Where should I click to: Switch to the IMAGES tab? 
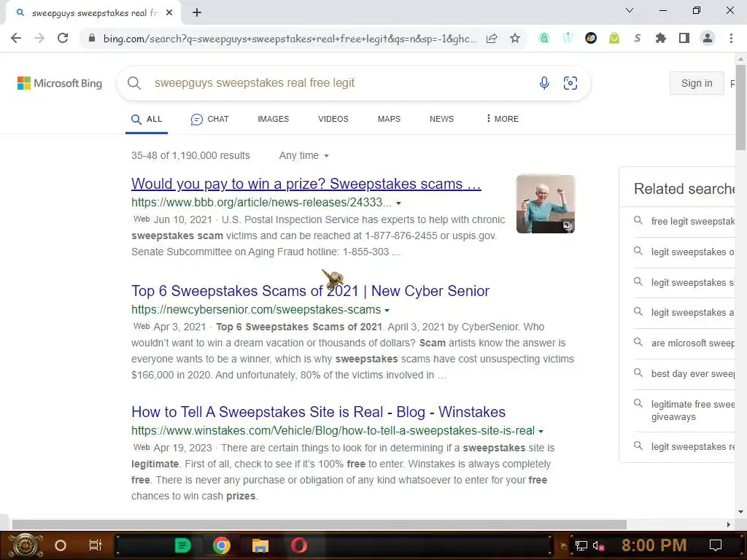[x=273, y=119]
